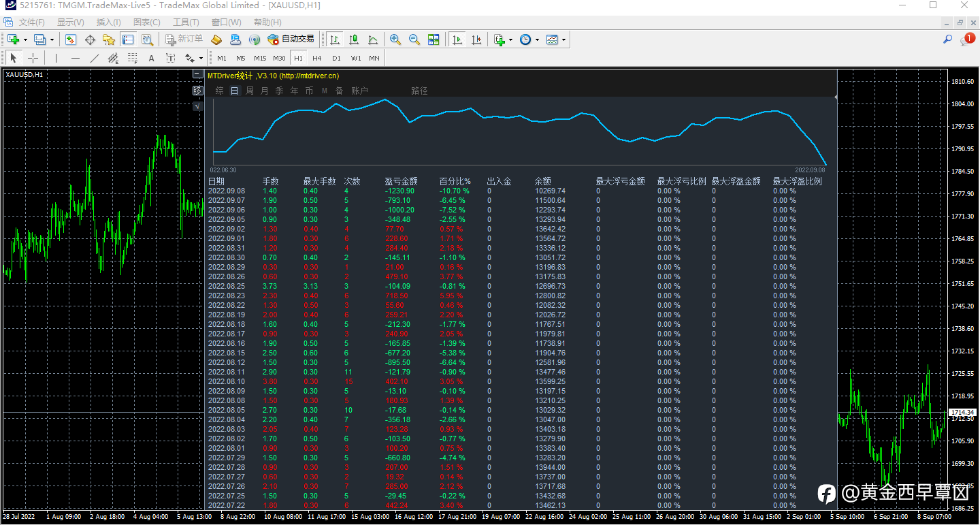Click the zoom out magnifier icon
The image size is (980, 525).
414,39
